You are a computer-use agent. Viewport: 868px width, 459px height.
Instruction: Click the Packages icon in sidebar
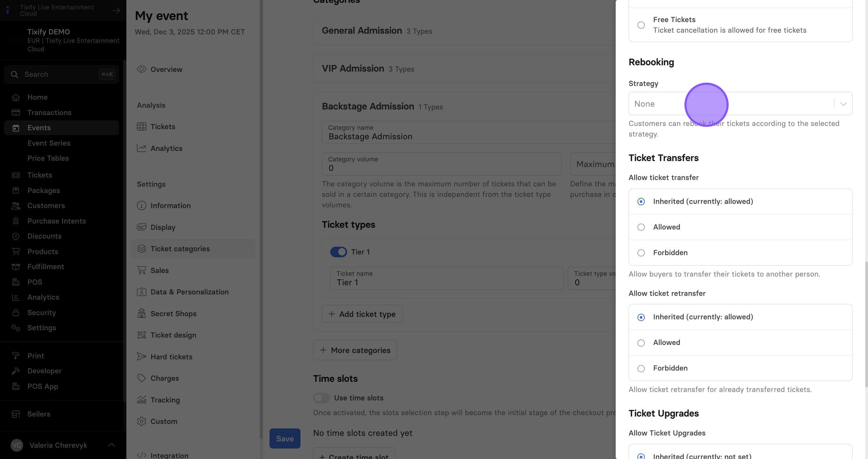click(x=16, y=191)
